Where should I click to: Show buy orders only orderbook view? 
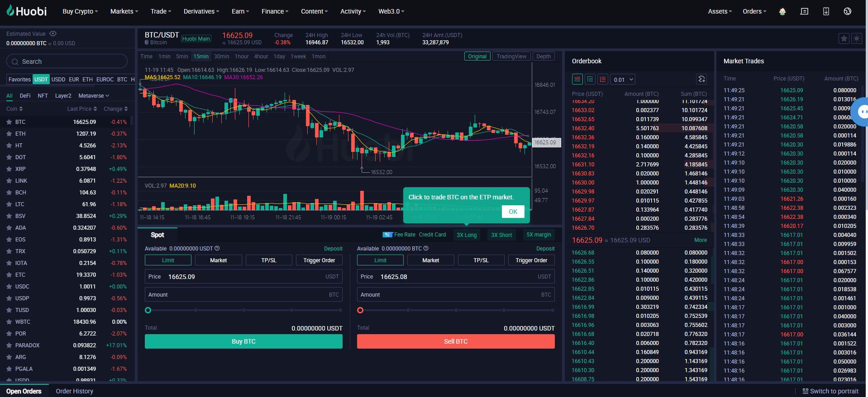(x=590, y=79)
